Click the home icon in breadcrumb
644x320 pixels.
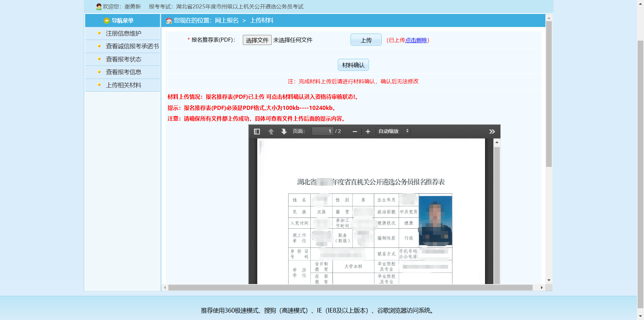[x=169, y=21]
